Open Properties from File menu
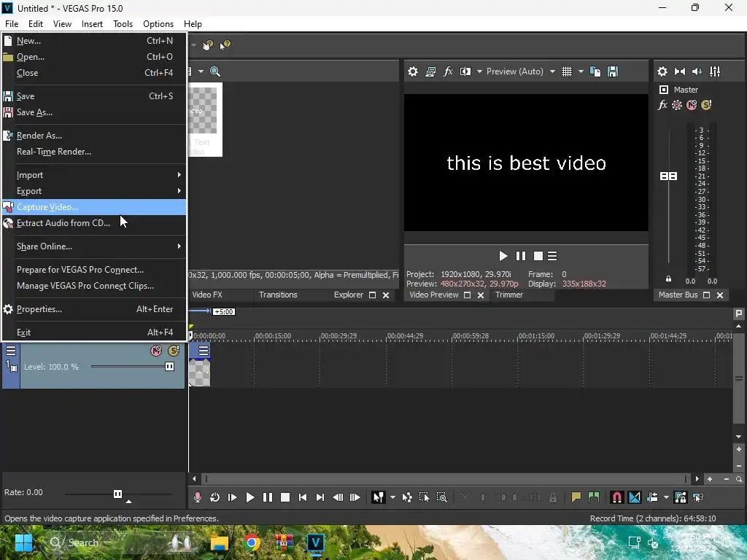The image size is (747, 560). tap(94, 309)
